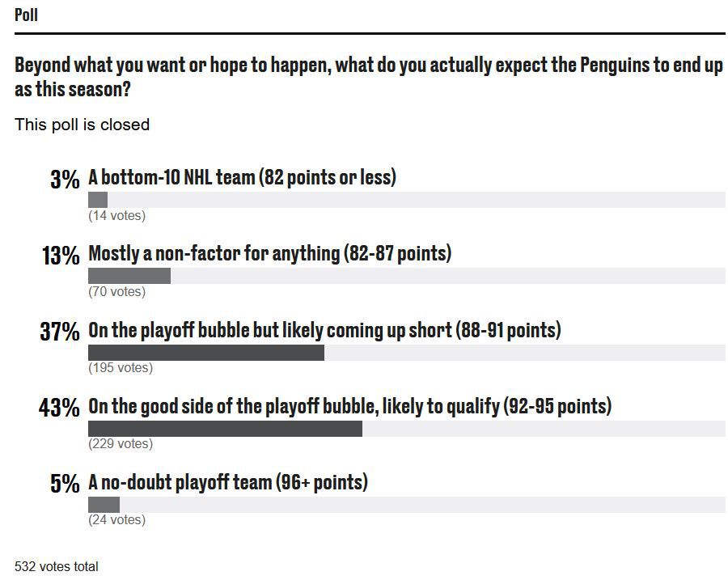Click the 3% result percentage

coord(65,179)
